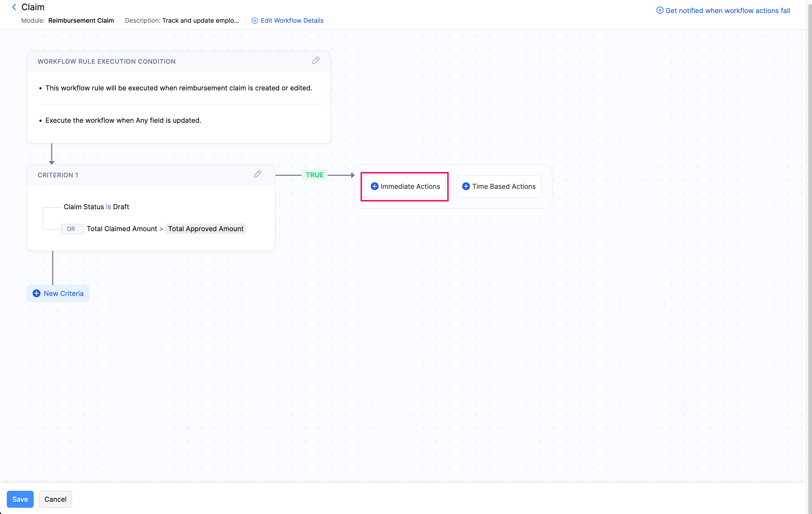Click the gear icon beside Edit Workflow Details
The image size is (812, 514).
255,21
